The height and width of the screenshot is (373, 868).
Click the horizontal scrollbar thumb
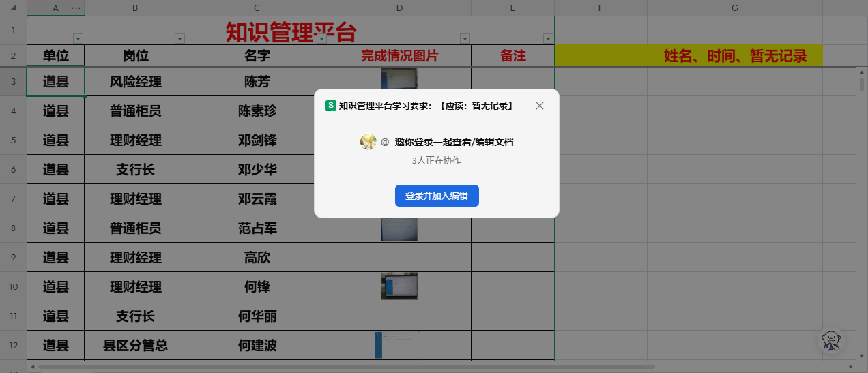click(x=341, y=367)
